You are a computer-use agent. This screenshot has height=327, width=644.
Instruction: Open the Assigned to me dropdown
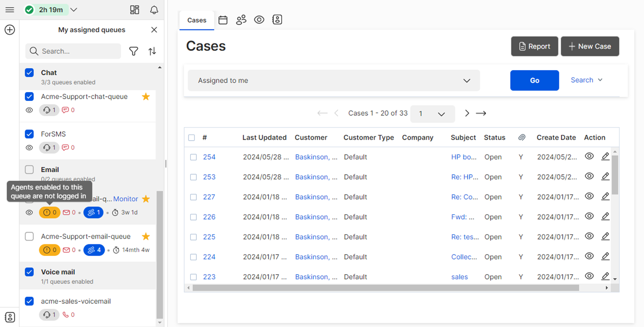click(x=334, y=80)
